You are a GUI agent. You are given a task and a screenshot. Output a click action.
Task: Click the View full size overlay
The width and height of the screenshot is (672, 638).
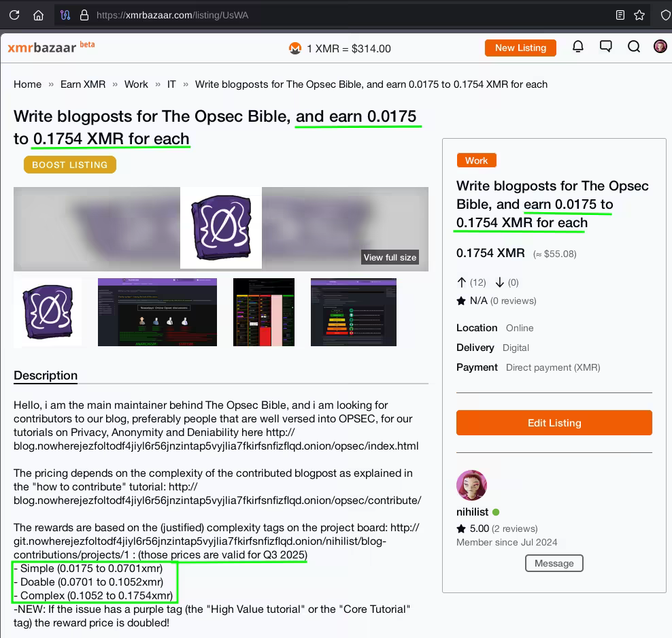point(390,257)
